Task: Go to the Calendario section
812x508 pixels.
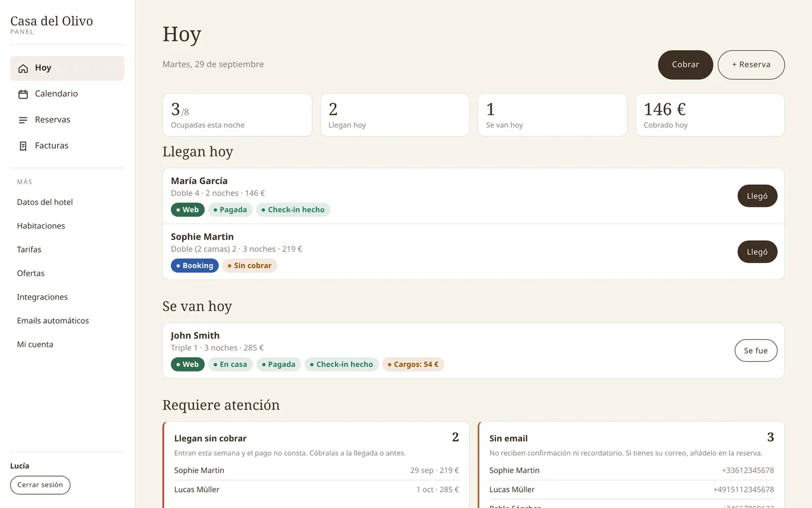Action: 67,94
